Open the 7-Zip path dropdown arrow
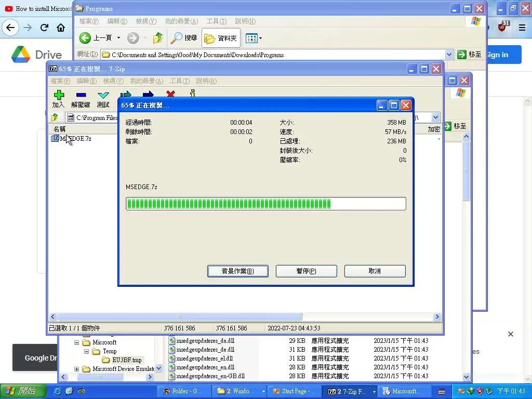 [x=436, y=117]
